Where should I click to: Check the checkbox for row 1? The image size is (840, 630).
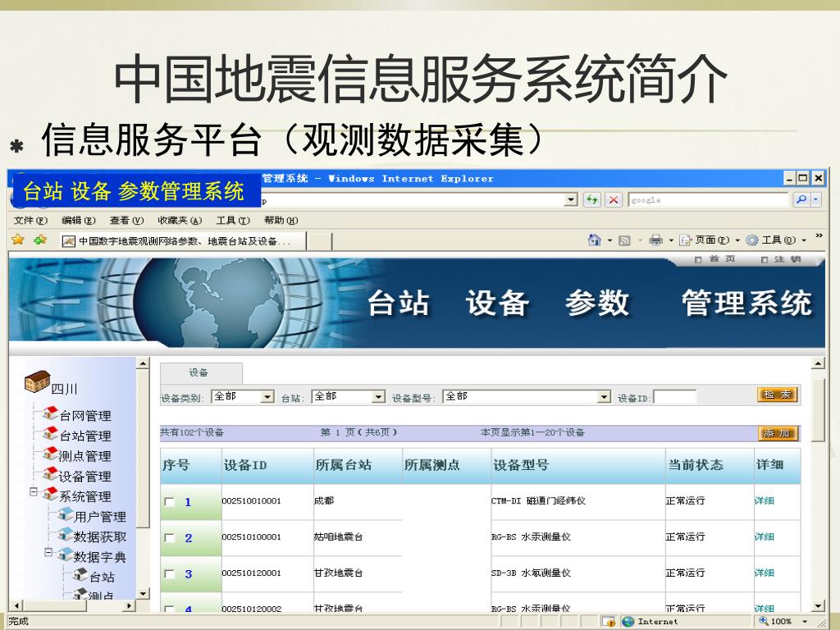[x=169, y=502]
